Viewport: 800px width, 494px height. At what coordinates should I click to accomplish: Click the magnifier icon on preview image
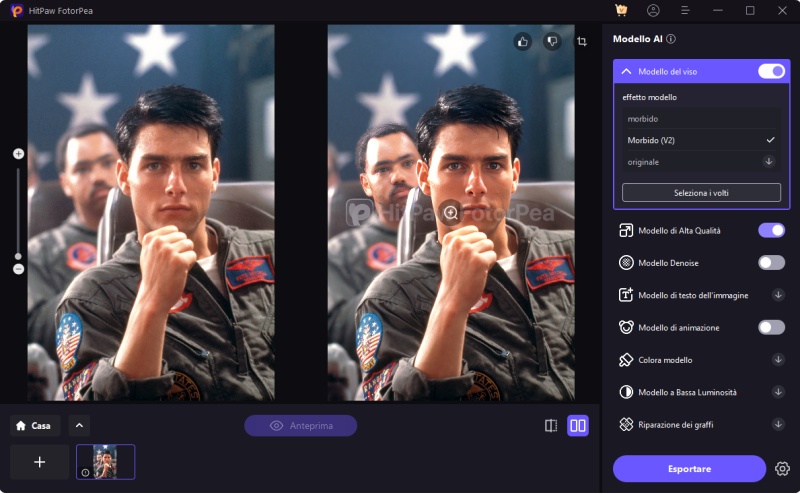(451, 212)
